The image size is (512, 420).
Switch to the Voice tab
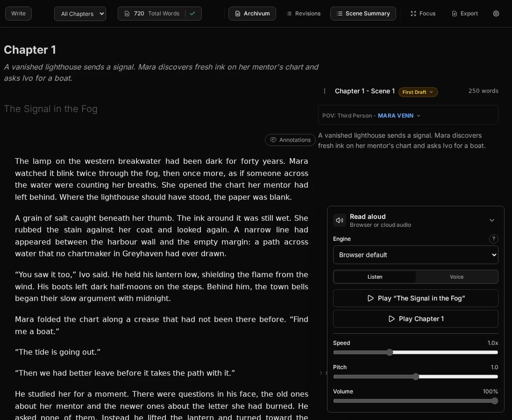click(x=456, y=277)
